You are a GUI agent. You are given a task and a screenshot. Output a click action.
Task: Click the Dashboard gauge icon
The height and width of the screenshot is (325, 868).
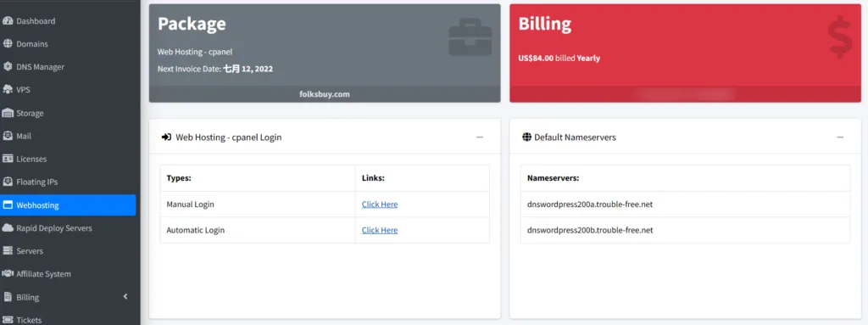pyautogui.click(x=7, y=21)
